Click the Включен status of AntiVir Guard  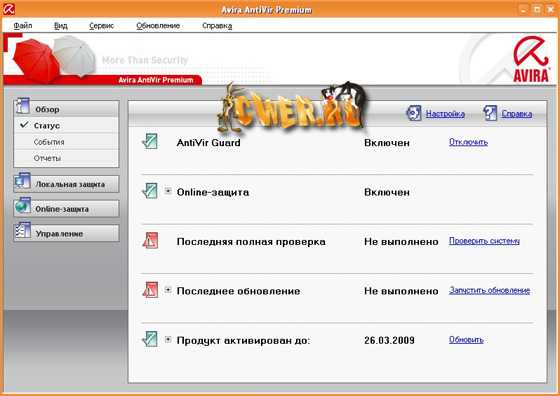(387, 143)
